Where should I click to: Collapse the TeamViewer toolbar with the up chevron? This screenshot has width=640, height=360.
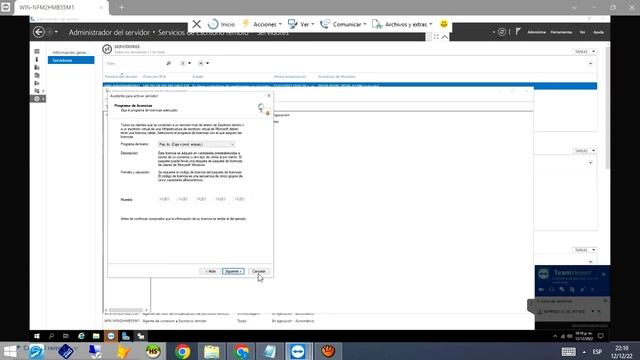pyautogui.click(x=444, y=37)
